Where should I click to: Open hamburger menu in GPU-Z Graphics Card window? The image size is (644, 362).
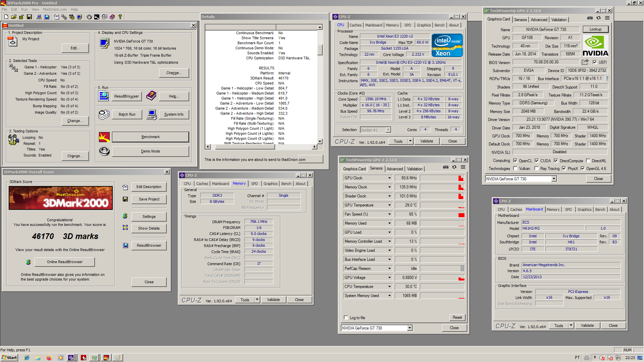click(x=607, y=18)
